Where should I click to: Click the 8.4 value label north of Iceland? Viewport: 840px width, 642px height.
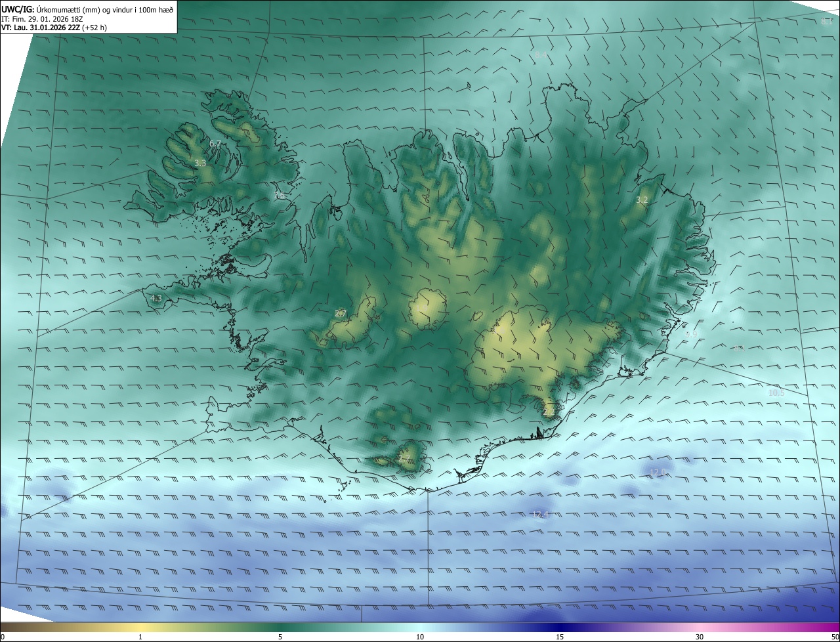tap(541, 54)
